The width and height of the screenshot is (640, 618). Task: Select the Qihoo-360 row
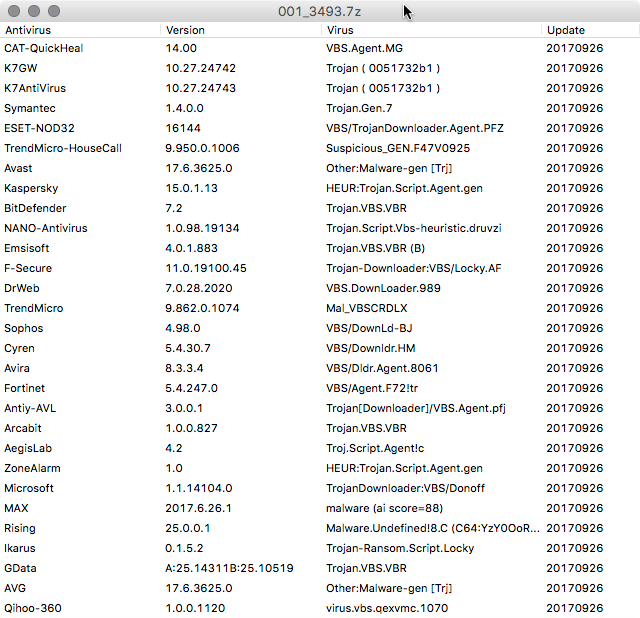pos(320,608)
